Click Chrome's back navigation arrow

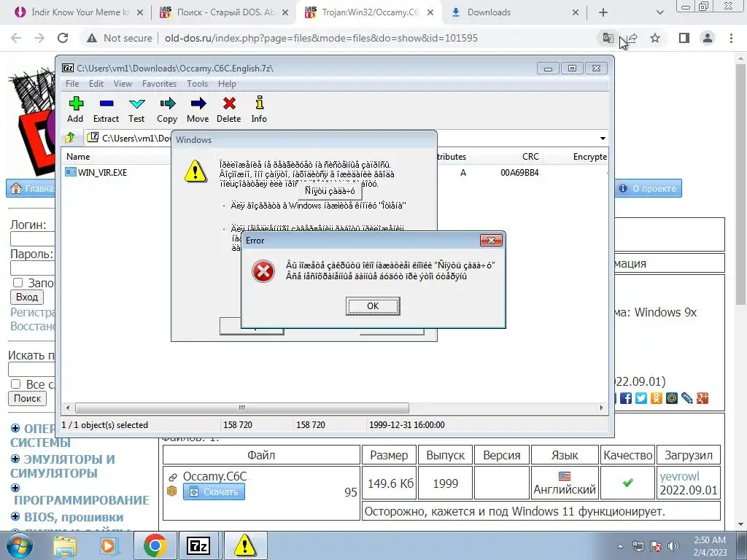[x=16, y=38]
